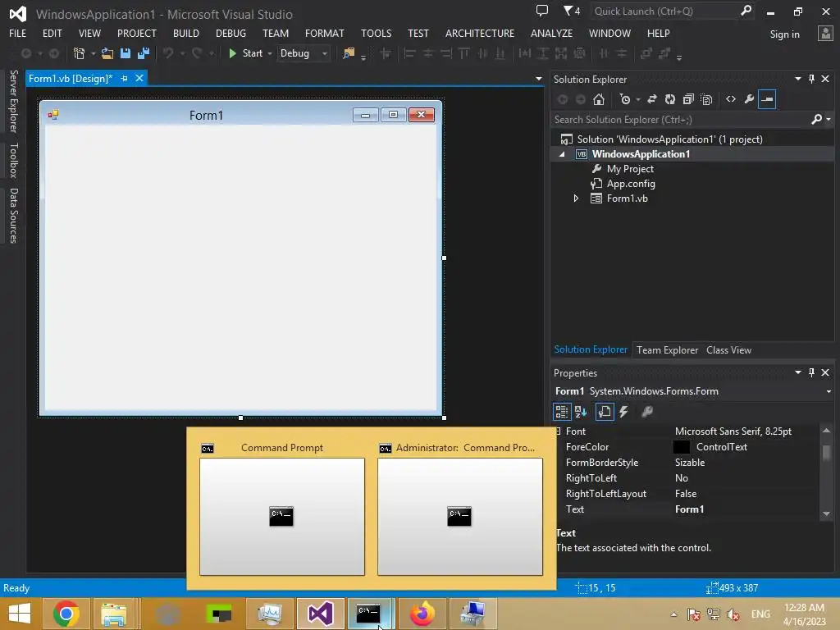The width and height of the screenshot is (840, 630).
Task: Click the volume tray icon
Action: 733,614
